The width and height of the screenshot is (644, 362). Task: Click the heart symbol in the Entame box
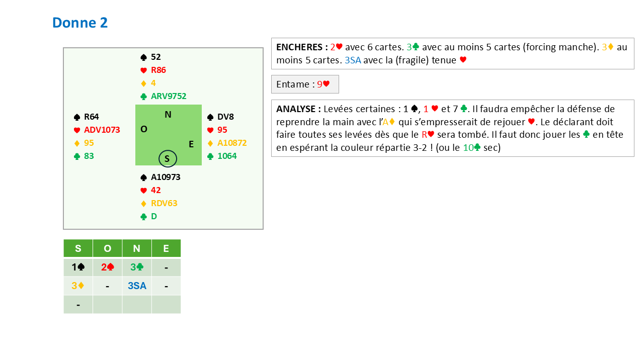(x=326, y=84)
